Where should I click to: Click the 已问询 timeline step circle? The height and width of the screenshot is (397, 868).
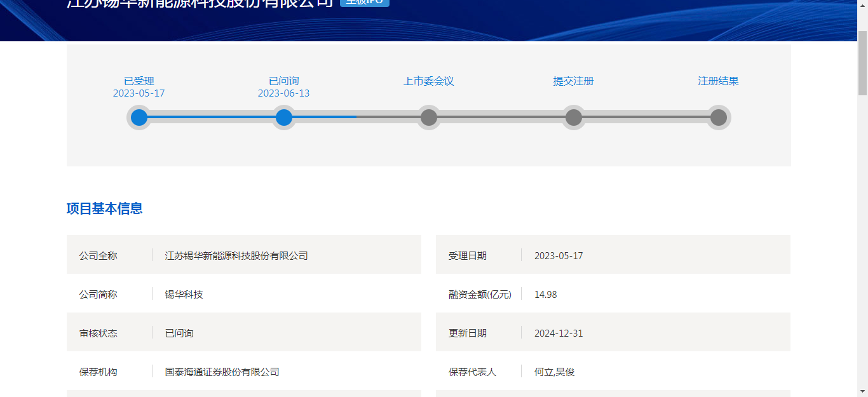(284, 118)
